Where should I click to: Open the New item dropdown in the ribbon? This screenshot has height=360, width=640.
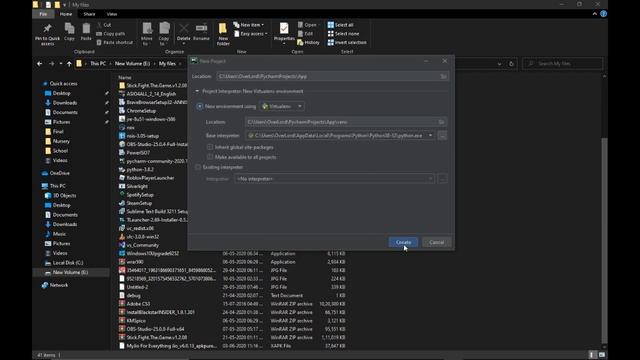coord(249,25)
